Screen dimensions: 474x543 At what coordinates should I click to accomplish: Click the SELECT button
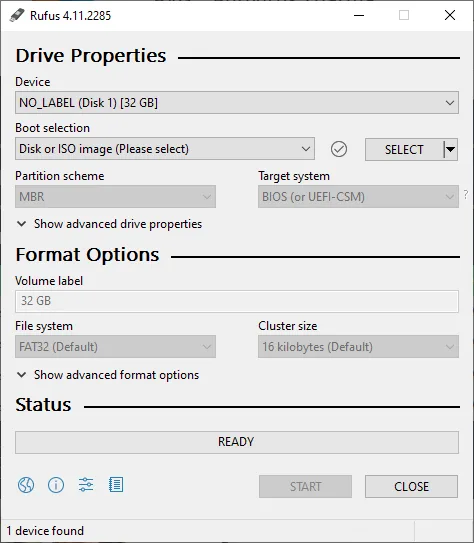click(x=404, y=150)
